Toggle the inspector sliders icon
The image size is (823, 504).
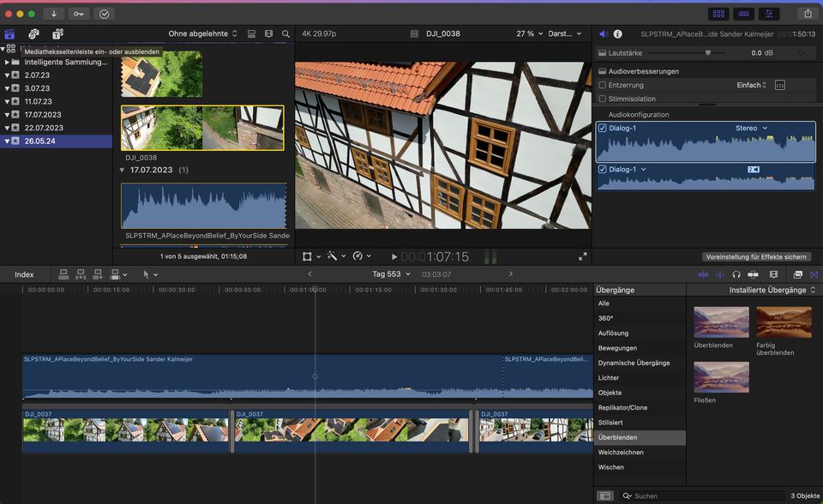pyautogui.click(x=769, y=15)
